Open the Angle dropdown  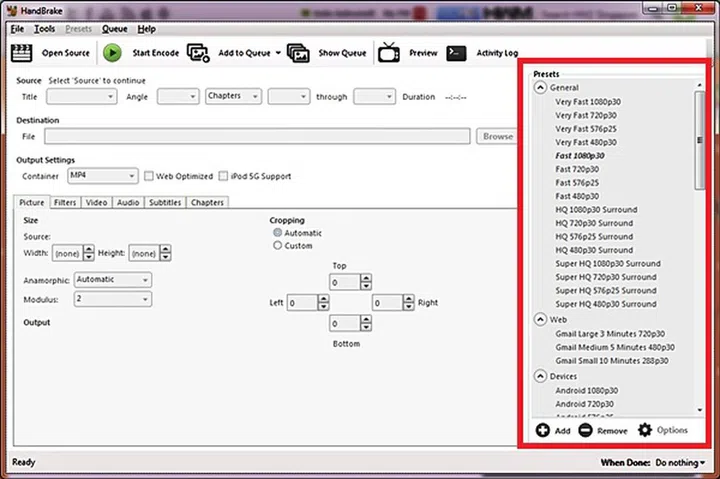point(178,96)
